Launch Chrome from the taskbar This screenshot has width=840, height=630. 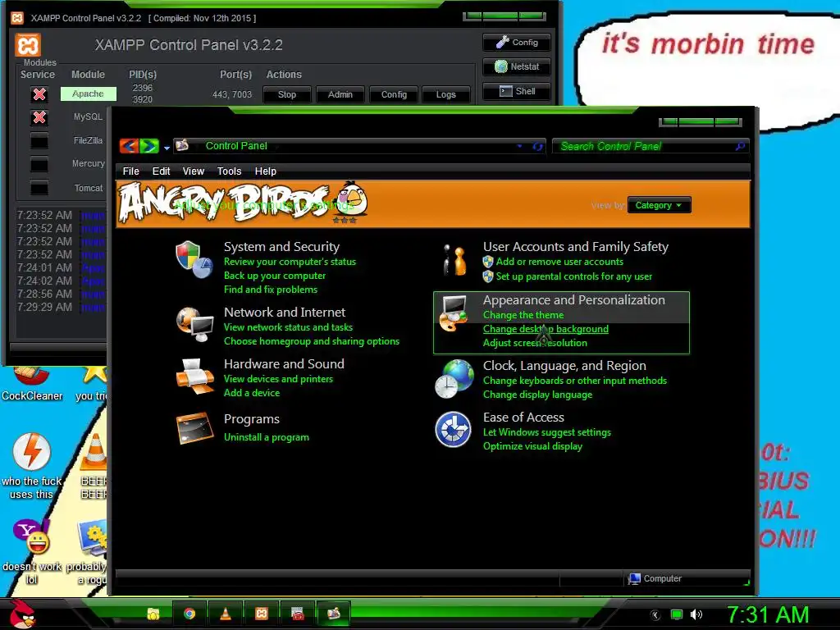189,614
